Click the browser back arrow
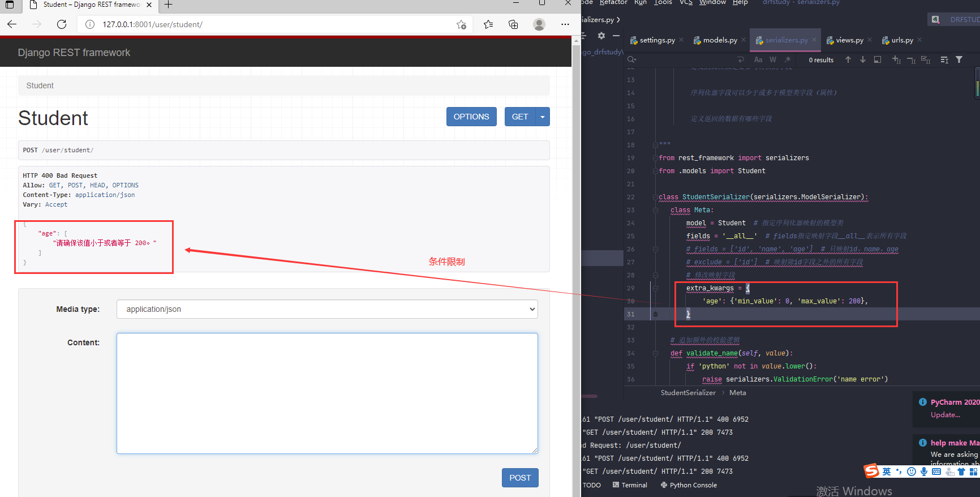Screen dimensions: 980x497 12,24
